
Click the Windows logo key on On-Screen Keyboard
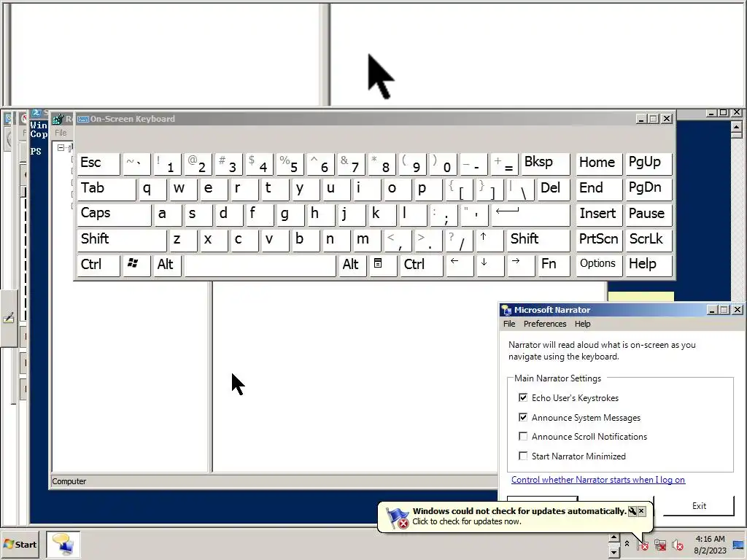coord(136,265)
